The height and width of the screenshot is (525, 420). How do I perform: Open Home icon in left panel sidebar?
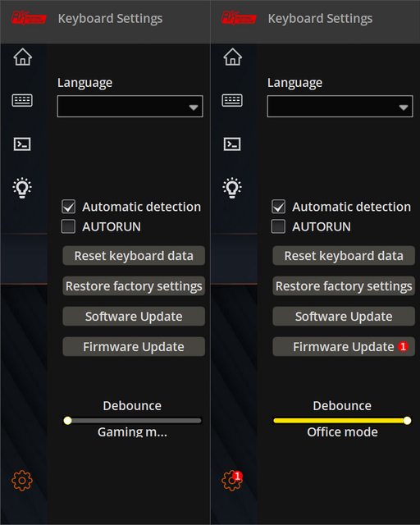click(x=22, y=57)
